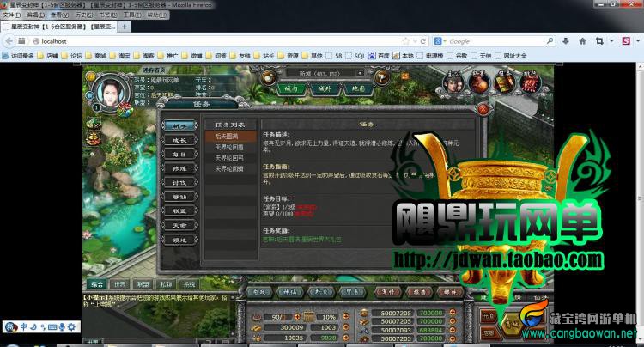Select 后天圆满 in quest list

pyautogui.click(x=230, y=136)
